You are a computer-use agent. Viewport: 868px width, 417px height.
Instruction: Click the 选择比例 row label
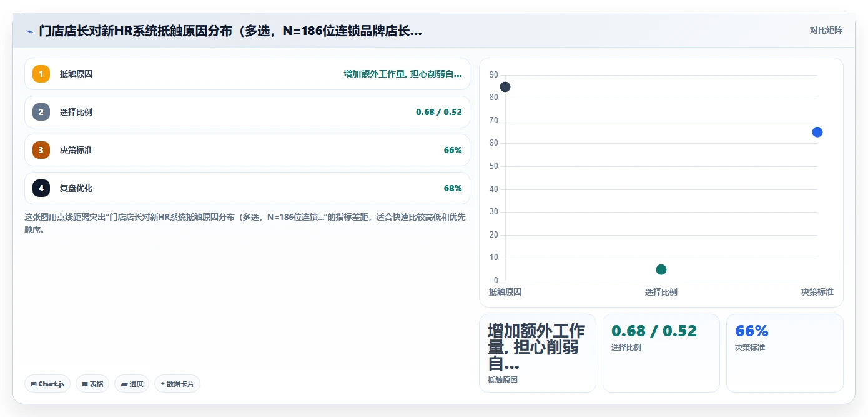pyautogui.click(x=76, y=112)
